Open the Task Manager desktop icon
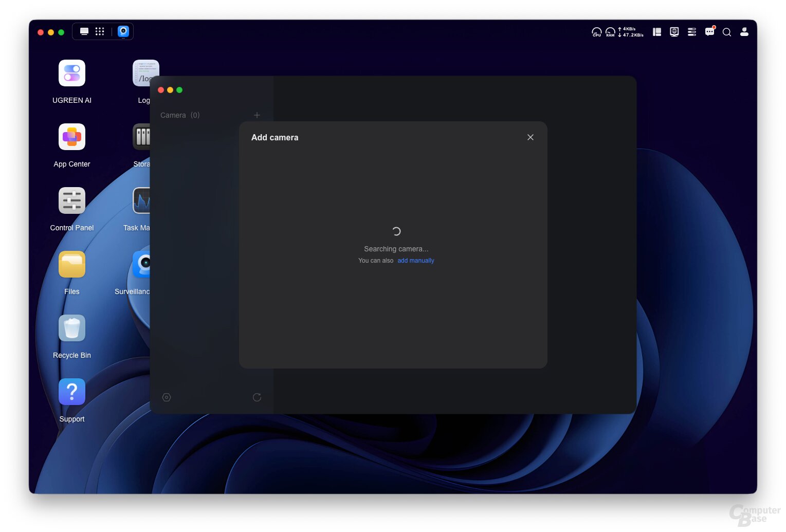The height and width of the screenshot is (532, 786). [x=141, y=200]
